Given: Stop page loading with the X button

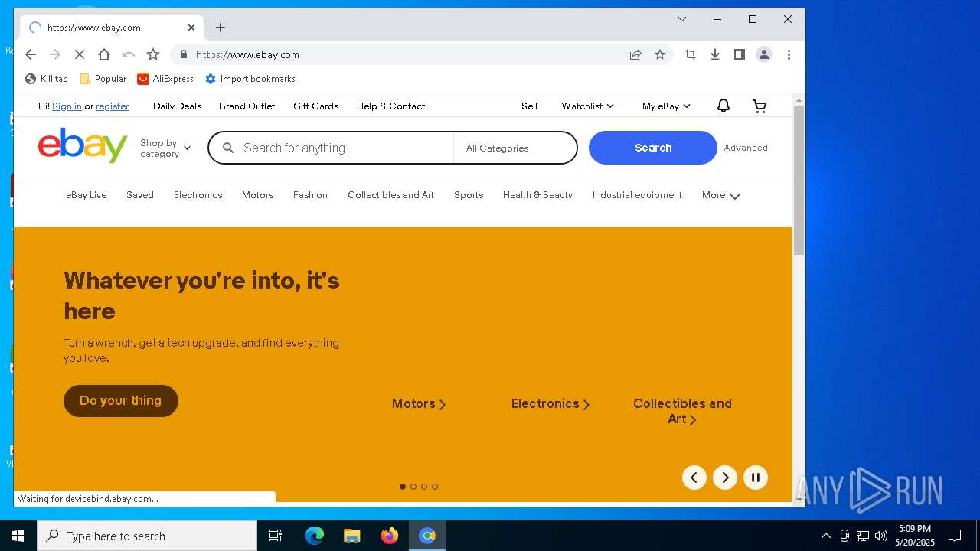Looking at the screenshot, I should (x=80, y=54).
